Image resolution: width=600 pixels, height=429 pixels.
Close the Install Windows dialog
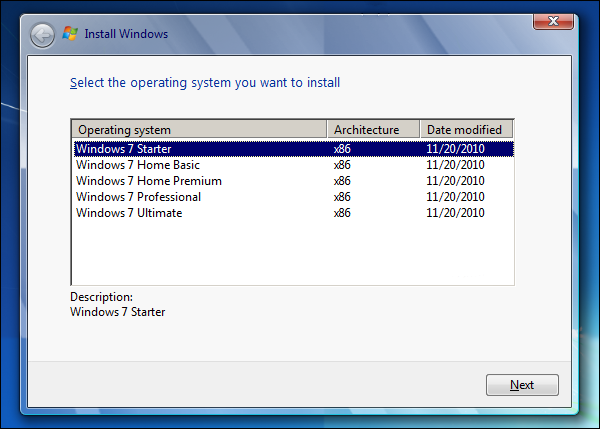pyautogui.click(x=553, y=21)
